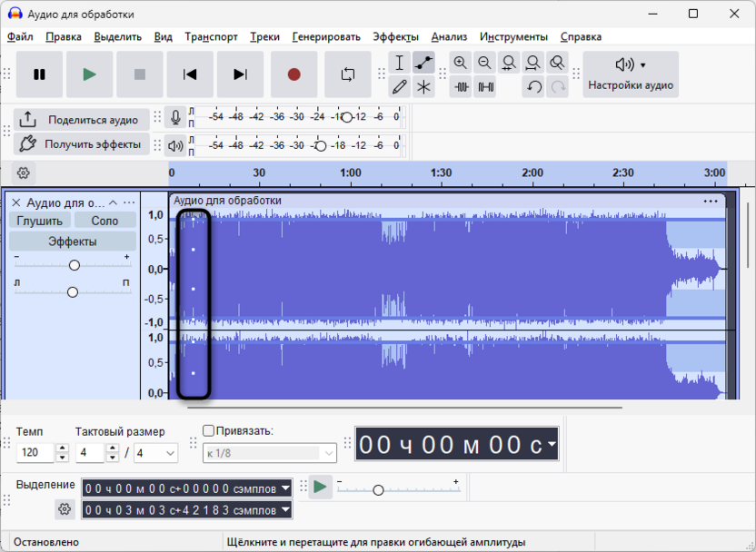
Task: Toggle Соло on the audio track
Action: [x=104, y=221]
